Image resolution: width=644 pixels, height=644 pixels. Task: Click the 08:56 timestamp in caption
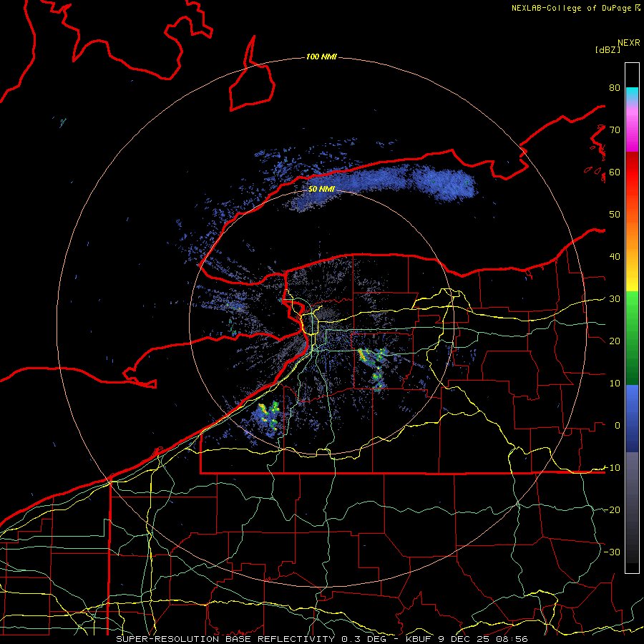click(512, 639)
